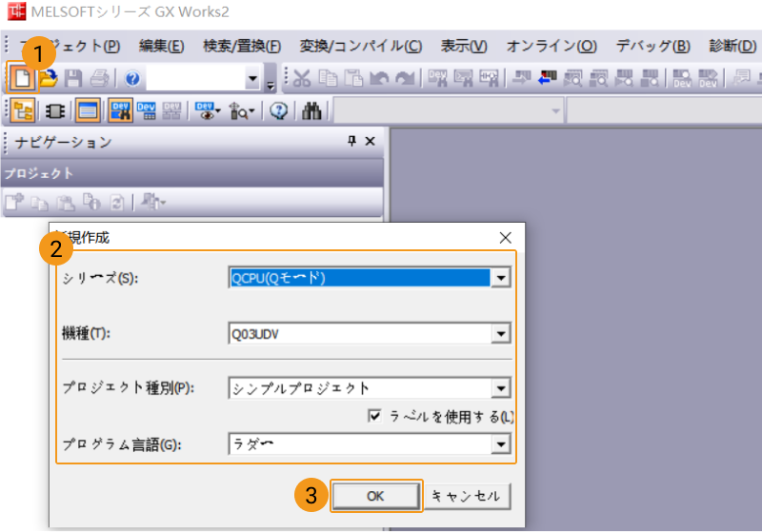Screen dimensions: 762x532
Task: Open the 検索/置換(F) menu
Action: (x=242, y=46)
